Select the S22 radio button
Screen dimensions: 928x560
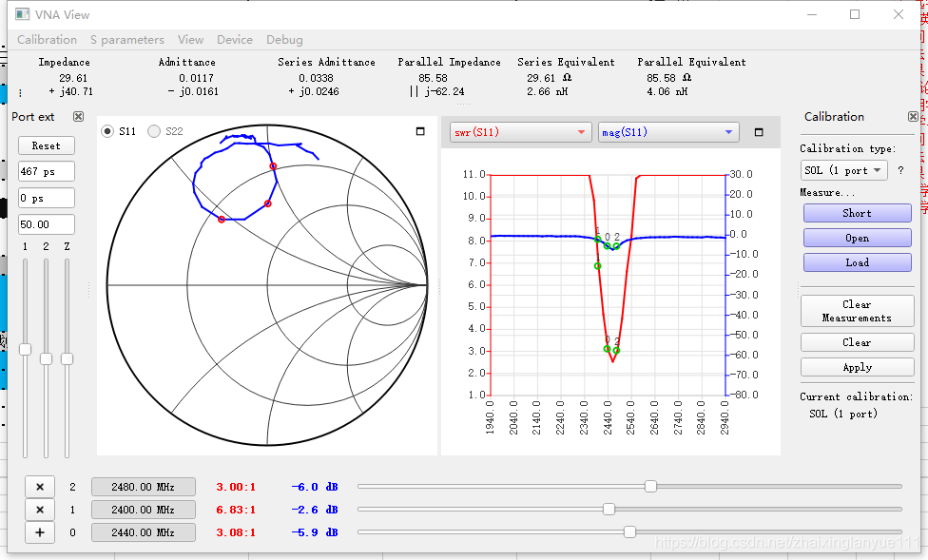pos(154,131)
